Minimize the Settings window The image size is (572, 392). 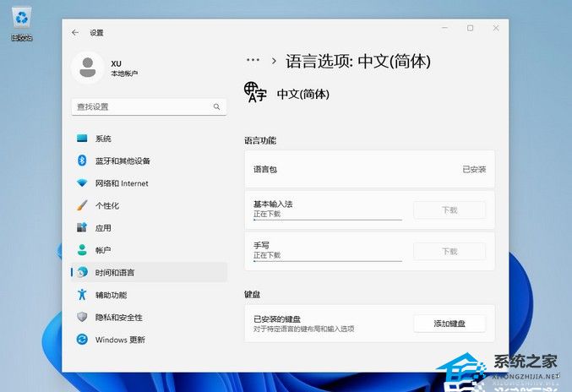pyautogui.click(x=445, y=28)
